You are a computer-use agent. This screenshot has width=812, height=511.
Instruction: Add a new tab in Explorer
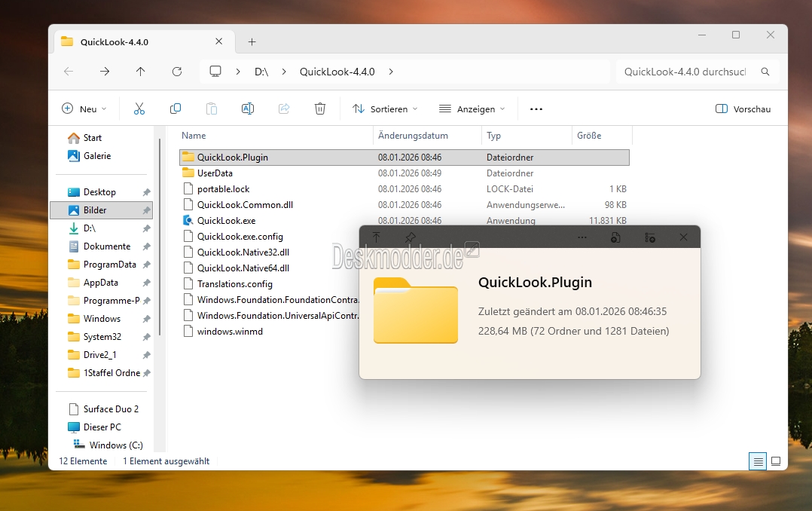tap(252, 42)
